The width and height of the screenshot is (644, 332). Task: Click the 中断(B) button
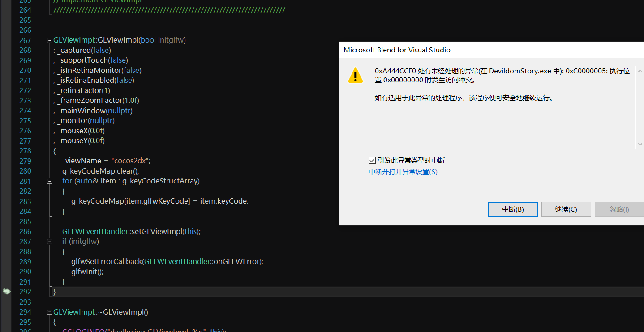point(513,209)
